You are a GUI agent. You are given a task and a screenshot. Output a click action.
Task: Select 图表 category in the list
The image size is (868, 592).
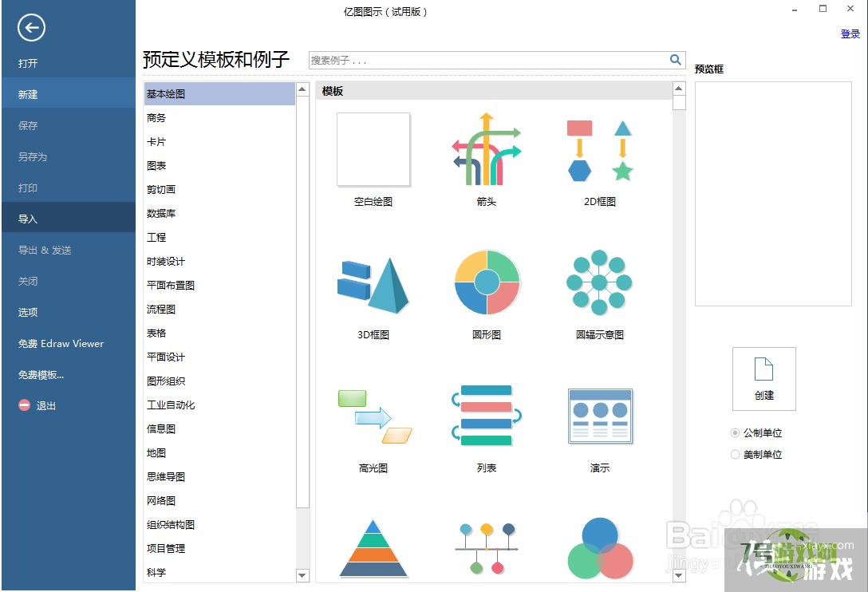tap(219, 165)
